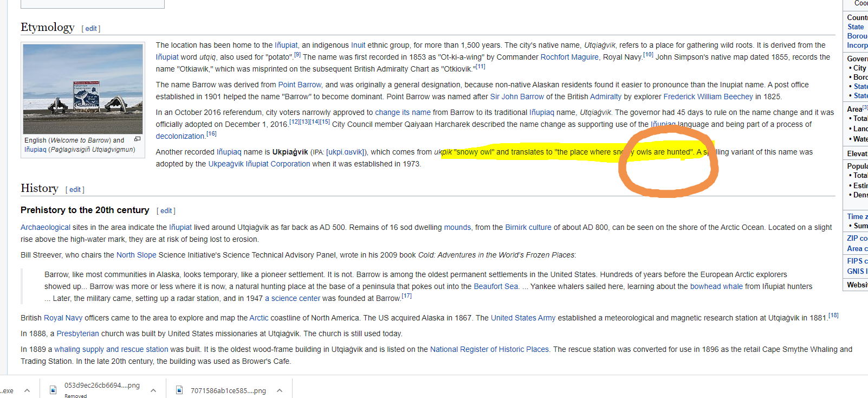Click the file icon of download 7071586ab1ce585
Image resolution: width=868 pixels, height=398 pixels.
coord(179,390)
